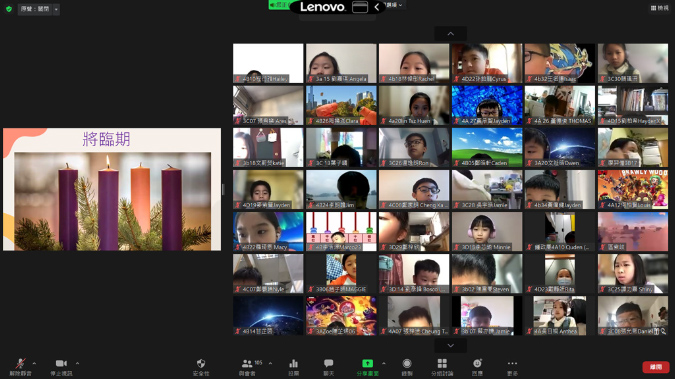This screenshot has height=379, width=675.
Task: Expand video options arrow beside camera
Action: [77, 363]
